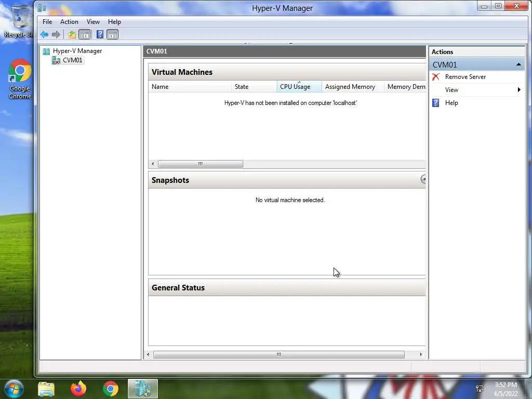Screen dimensions: 532x399
Task: Open the Action menu
Action: 69,22
